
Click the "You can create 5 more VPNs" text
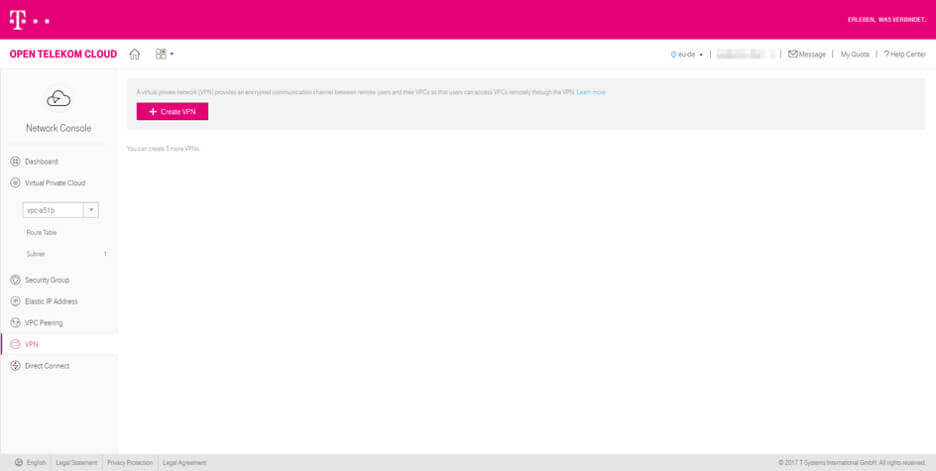(x=163, y=149)
